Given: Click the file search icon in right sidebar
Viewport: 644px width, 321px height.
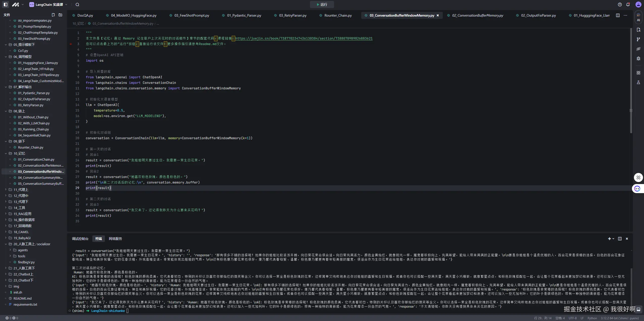Looking at the screenshot, I should pyautogui.click(x=638, y=30).
